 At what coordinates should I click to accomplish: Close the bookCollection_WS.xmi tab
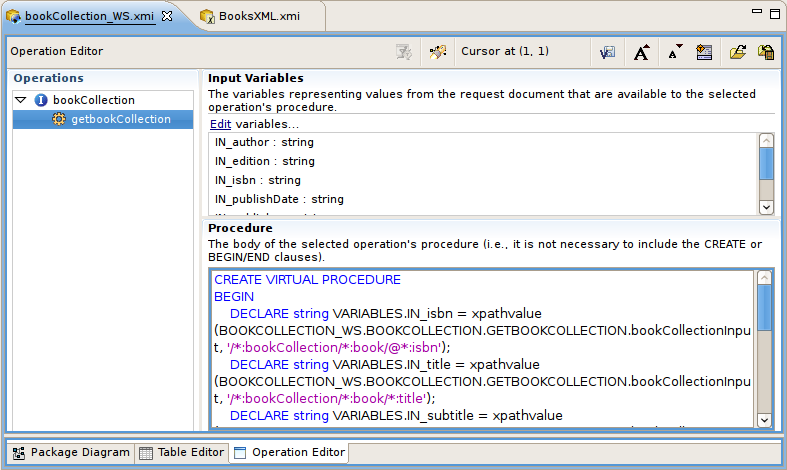coord(167,16)
